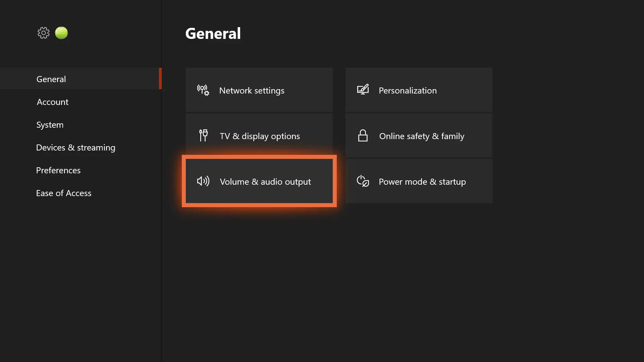Image resolution: width=644 pixels, height=362 pixels.
Task: Click the settings gear icon
Action: [43, 33]
